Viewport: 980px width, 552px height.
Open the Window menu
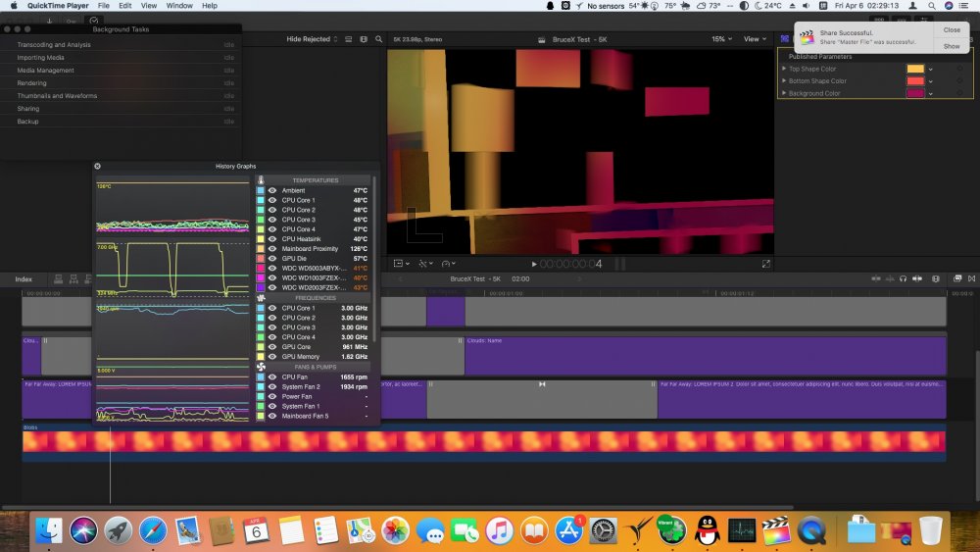coord(179,6)
